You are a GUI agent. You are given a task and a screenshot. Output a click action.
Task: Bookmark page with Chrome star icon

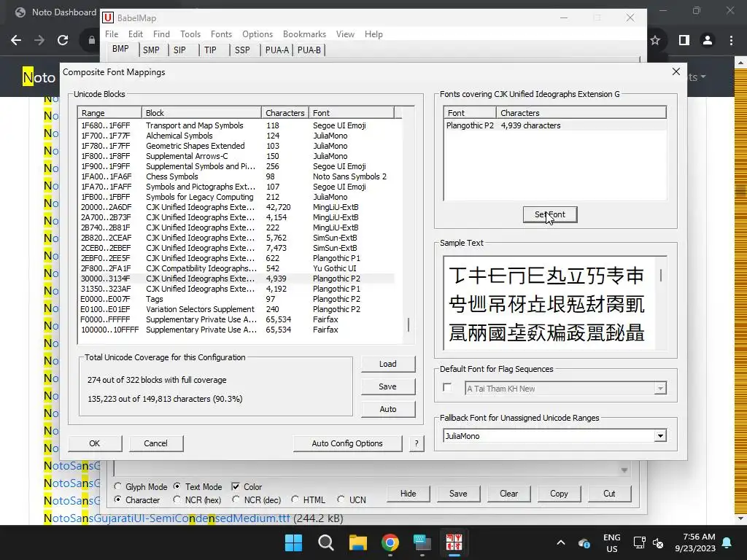click(655, 41)
